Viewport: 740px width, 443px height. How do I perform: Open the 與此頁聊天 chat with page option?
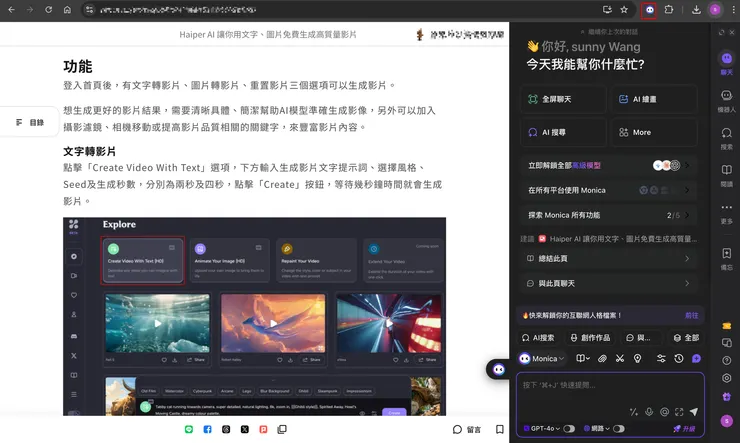(609, 284)
